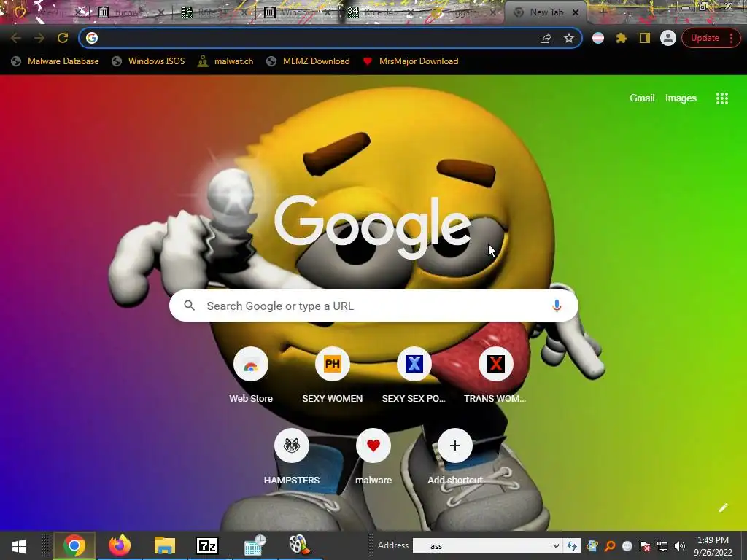Open a new tab with the plus button
Viewport: 747px width, 560px height.
603,12
